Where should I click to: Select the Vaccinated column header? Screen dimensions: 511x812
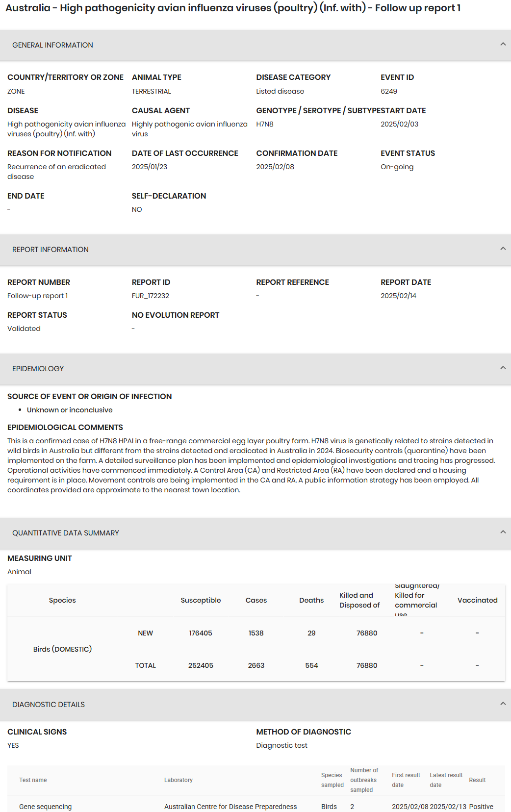477,600
